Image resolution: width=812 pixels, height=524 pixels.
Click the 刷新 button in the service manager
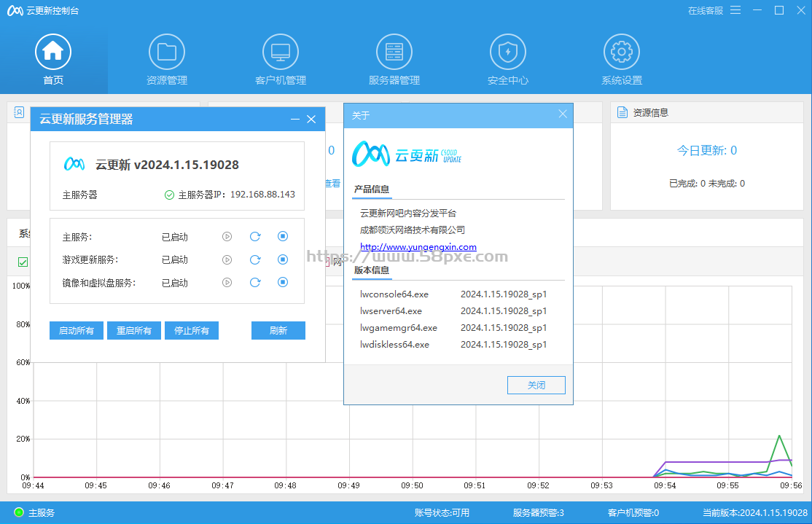[278, 330]
